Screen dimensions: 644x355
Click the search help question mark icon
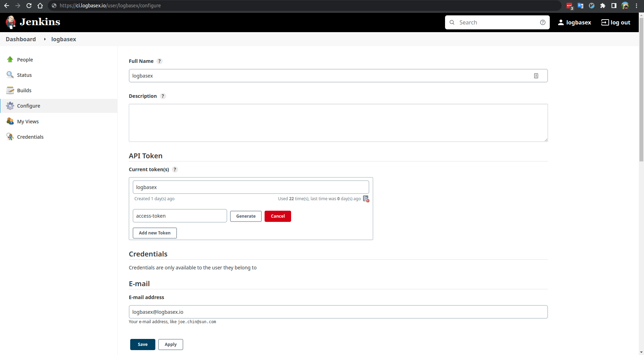[x=543, y=22]
